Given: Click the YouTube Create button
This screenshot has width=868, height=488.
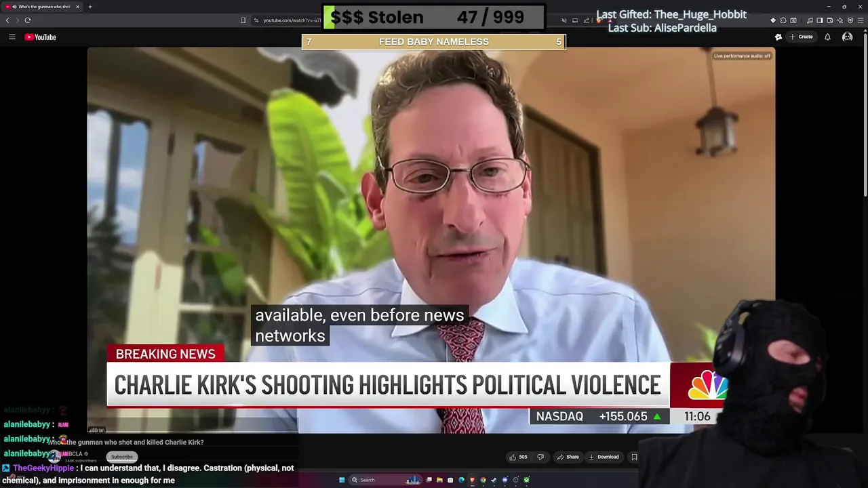Looking at the screenshot, I should point(802,37).
